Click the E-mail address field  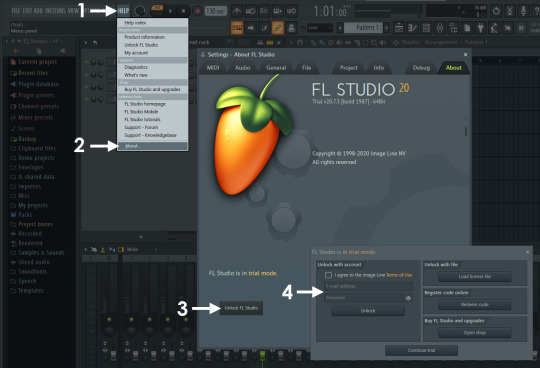click(368, 286)
